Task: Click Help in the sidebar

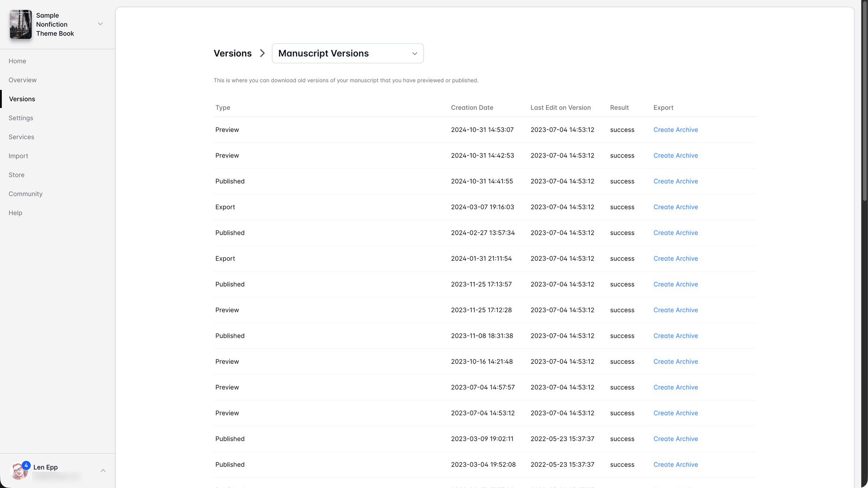Action: point(15,213)
